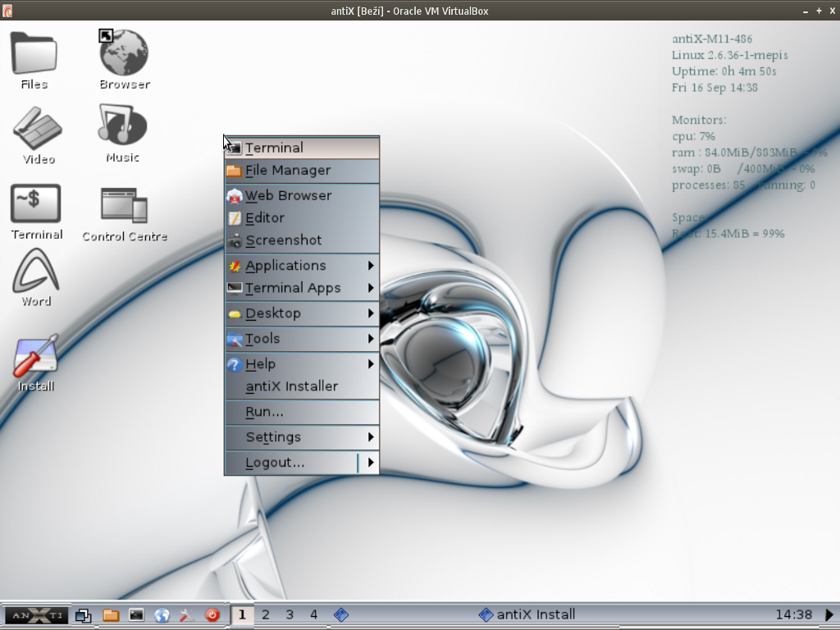Click the 'Fri 16 Sep 14:38' date text

714,87
